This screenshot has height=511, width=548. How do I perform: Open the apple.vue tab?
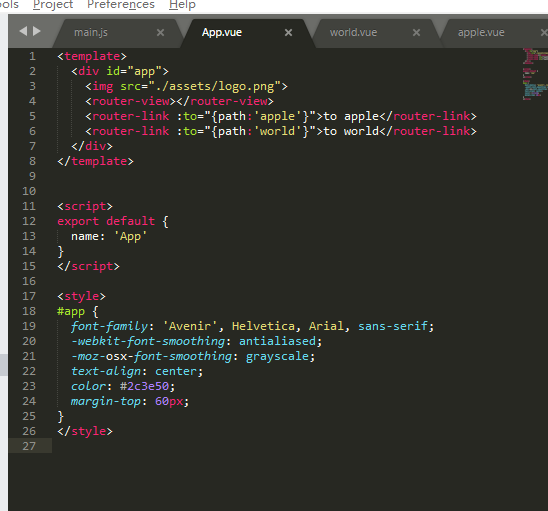(481, 33)
